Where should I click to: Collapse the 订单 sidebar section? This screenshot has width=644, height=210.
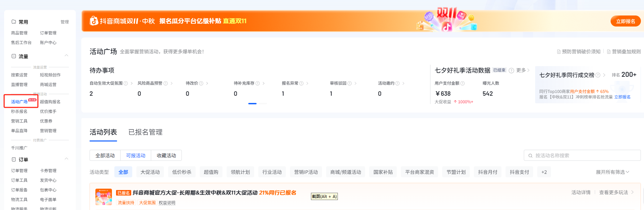pyautogui.click(x=66, y=159)
